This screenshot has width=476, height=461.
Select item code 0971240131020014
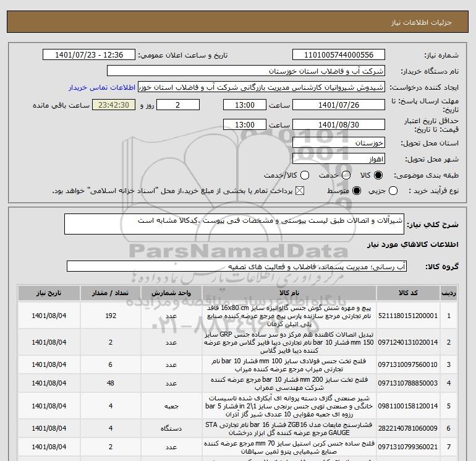[408, 342]
